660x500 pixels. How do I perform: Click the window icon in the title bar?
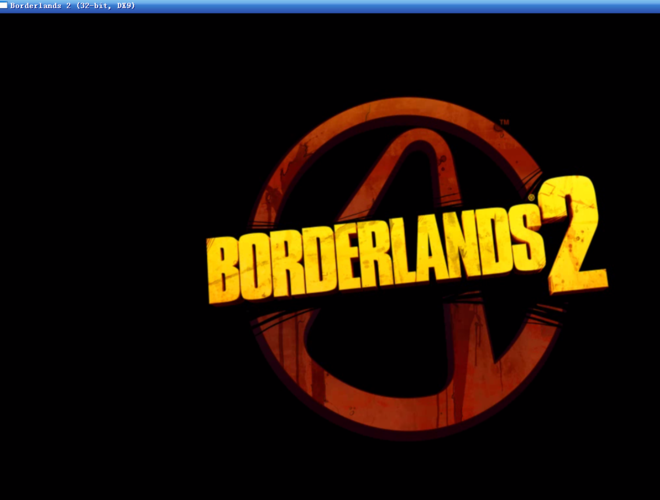3,5
